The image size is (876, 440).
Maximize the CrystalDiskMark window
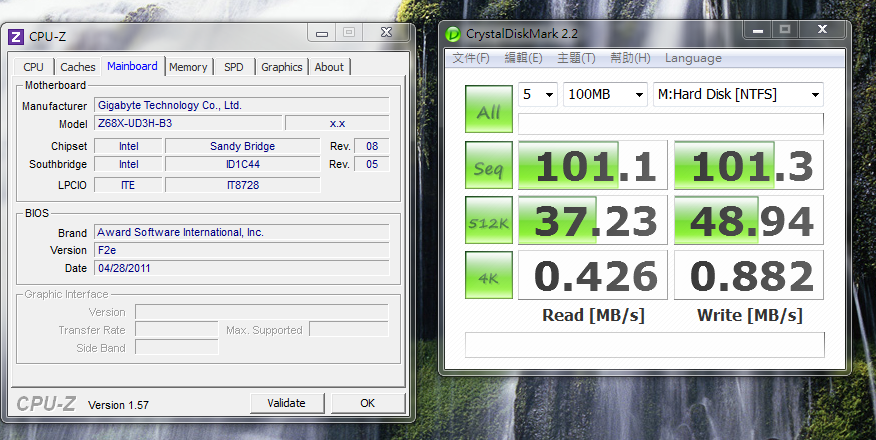tap(785, 30)
